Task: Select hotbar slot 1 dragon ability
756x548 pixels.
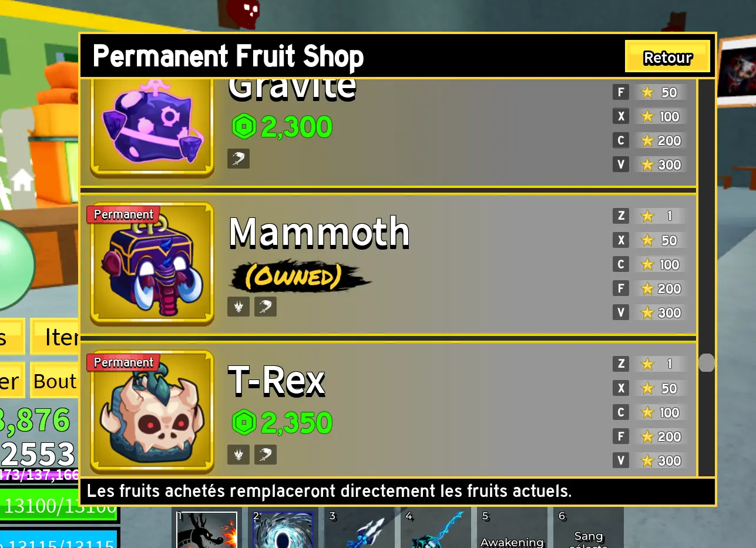Action: point(207,530)
